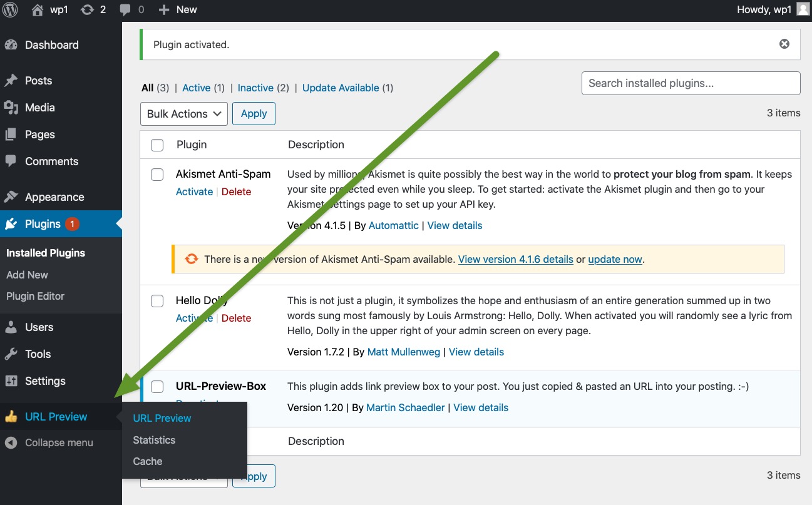View details for Akismet Anti-Spam
Screen dimensions: 812x505
tap(455, 226)
